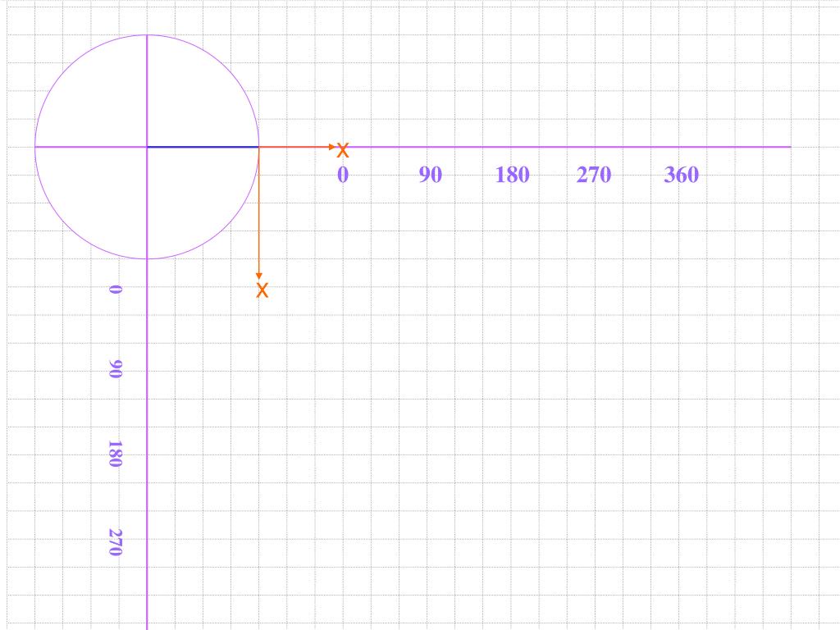This screenshot has height=630, width=840.
Task: Click the orange X at the horizontal arrow's tip
Action: [x=343, y=150]
